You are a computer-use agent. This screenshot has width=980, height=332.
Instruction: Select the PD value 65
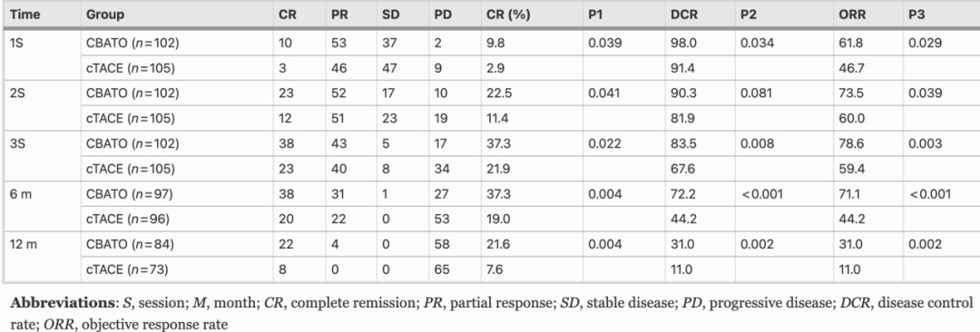pyautogui.click(x=441, y=269)
